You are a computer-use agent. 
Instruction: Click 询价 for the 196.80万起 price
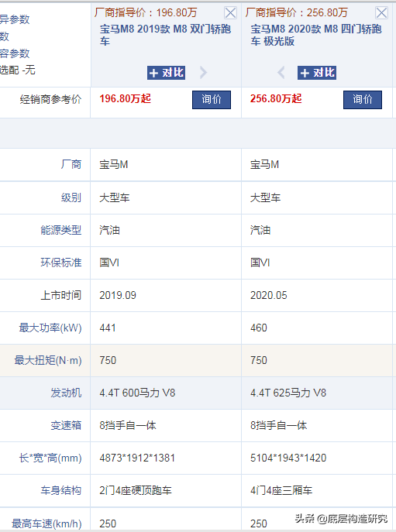212,99
